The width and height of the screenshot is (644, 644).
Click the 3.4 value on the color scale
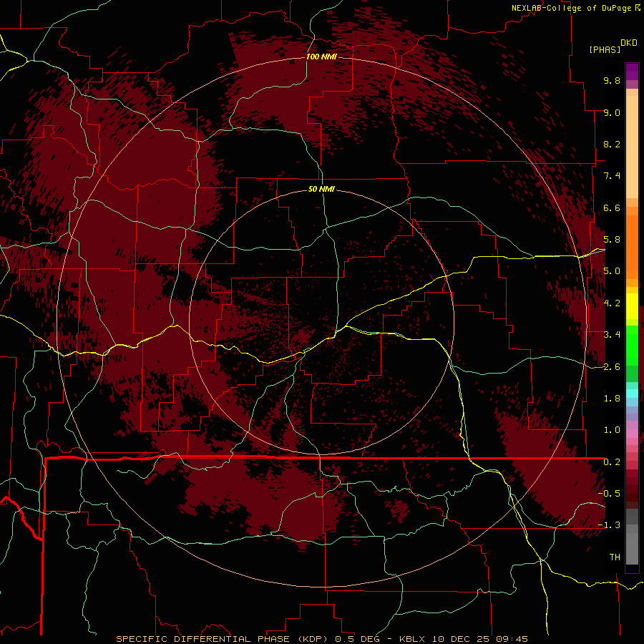tap(612, 335)
